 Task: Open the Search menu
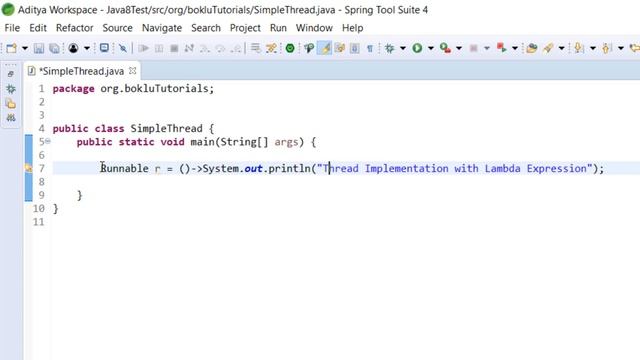[x=206, y=28]
